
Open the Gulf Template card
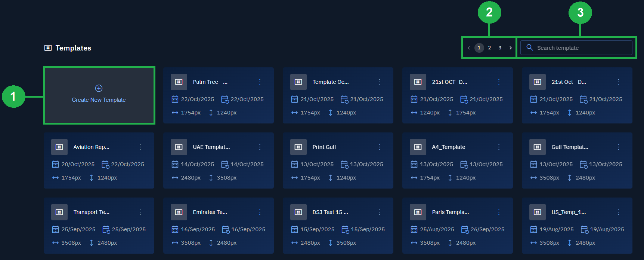[x=570, y=147]
